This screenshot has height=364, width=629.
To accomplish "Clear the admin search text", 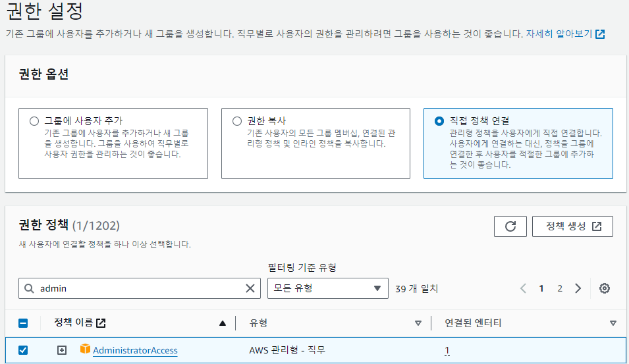I will tap(250, 288).
